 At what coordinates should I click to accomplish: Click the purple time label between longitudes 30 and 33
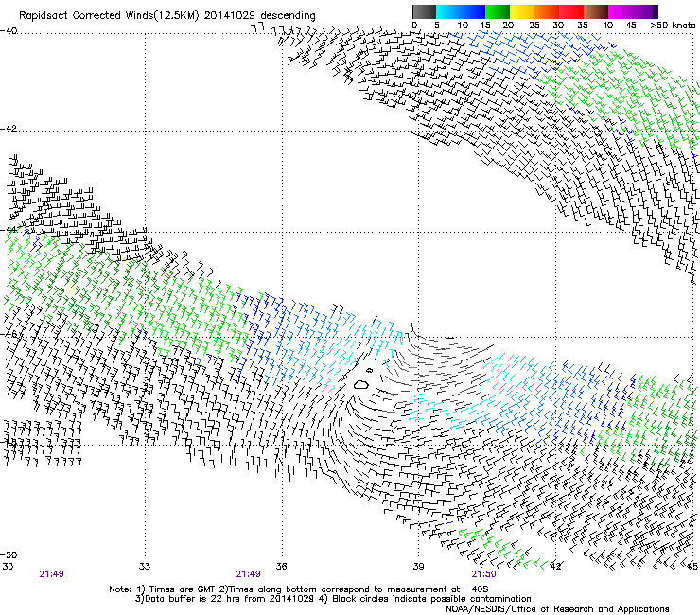(x=51, y=574)
